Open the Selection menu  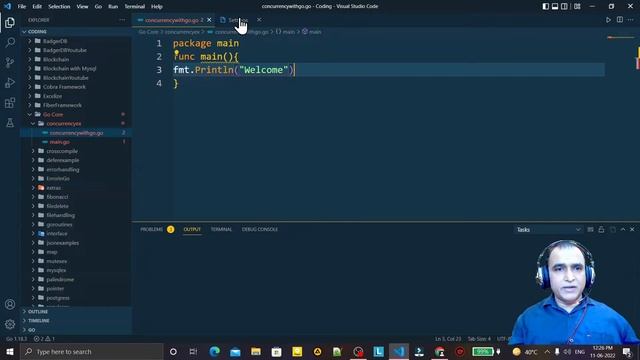point(59,7)
